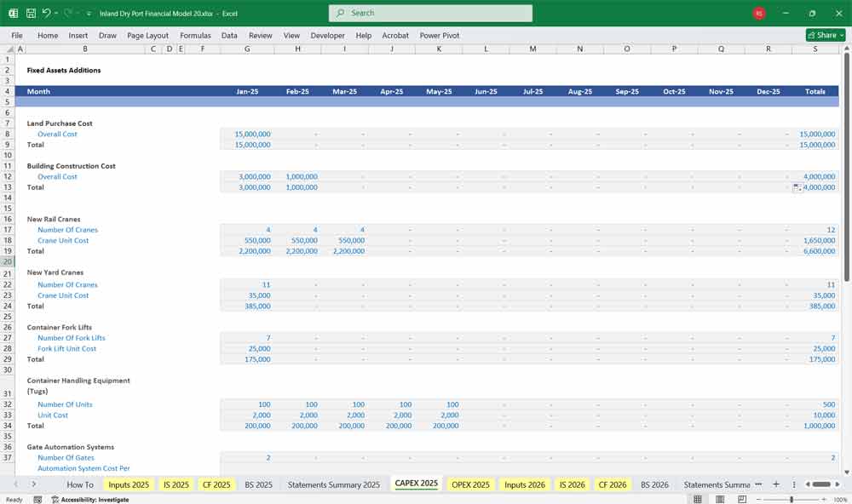Switch to the OPEX 2025 sheet tab
The height and width of the screenshot is (504, 852).
(471, 484)
